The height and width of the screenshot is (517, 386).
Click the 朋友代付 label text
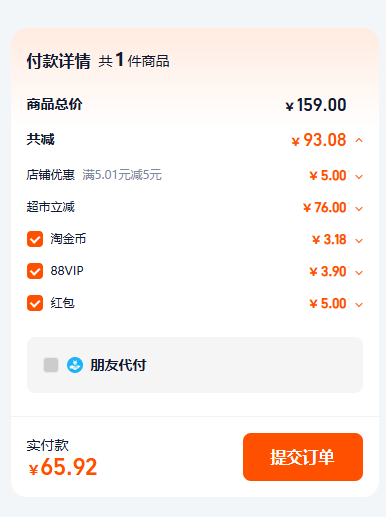(118, 365)
